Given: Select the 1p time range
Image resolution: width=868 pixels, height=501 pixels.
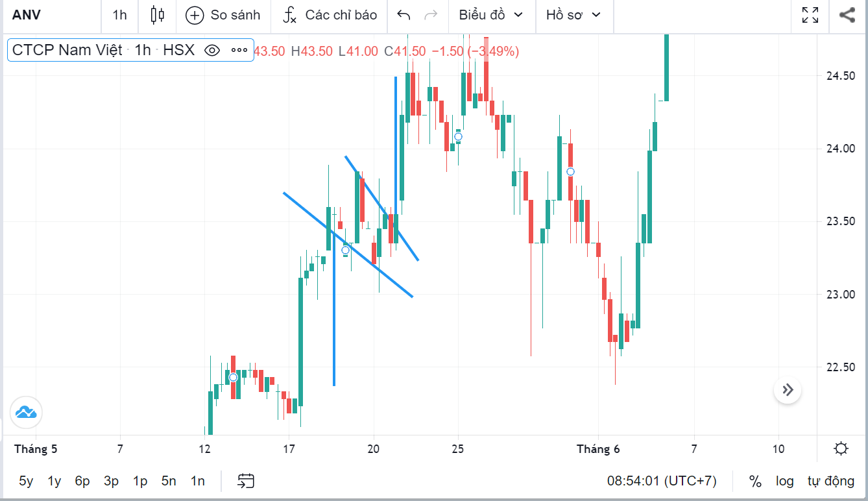Looking at the screenshot, I should 140,481.
